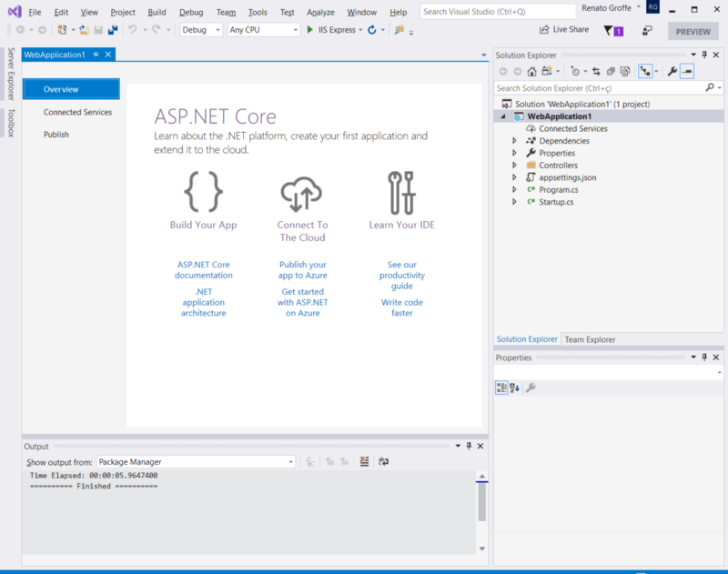Toggle Preview Selected Items button
The image size is (728, 574).
(687, 72)
